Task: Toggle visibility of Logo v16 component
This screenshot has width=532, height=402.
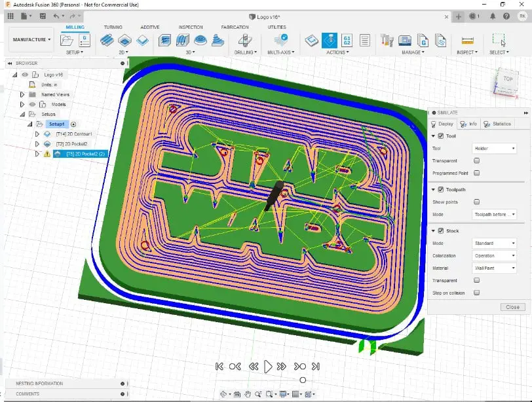Action: click(x=25, y=75)
